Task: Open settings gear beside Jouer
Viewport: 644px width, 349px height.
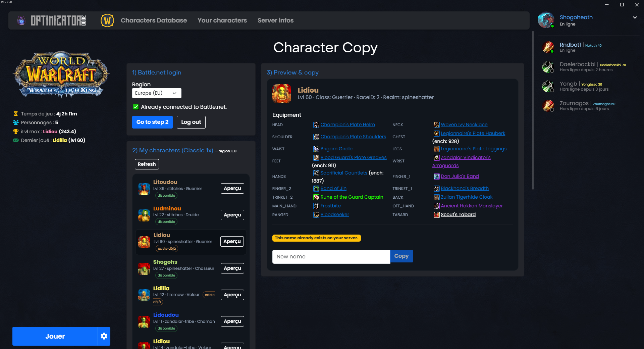Action: coord(104,336)
